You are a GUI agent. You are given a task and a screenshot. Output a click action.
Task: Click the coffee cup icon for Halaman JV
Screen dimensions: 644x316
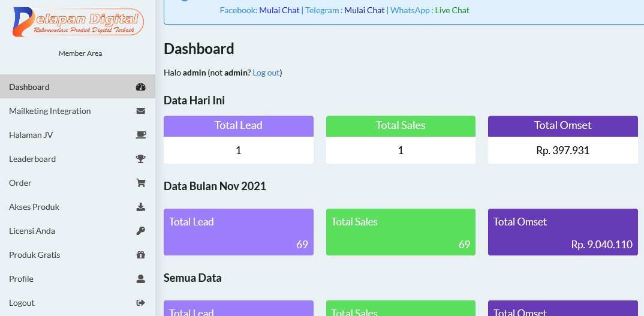coord(141,135)
